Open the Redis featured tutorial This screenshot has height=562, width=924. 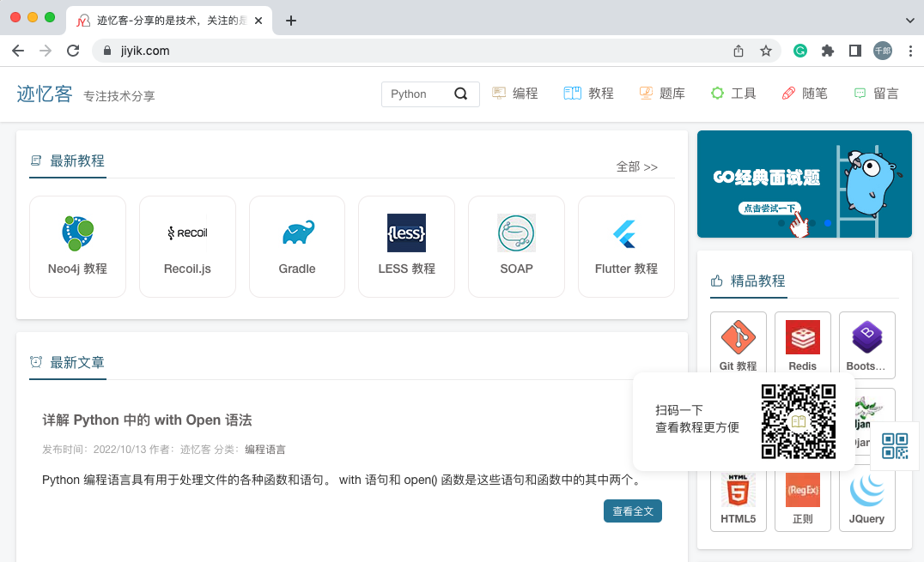(803, 345)
